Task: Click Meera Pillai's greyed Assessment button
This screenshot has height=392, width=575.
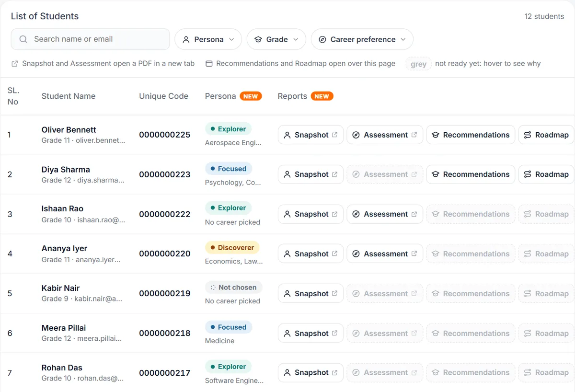Action: pos(385,334)
